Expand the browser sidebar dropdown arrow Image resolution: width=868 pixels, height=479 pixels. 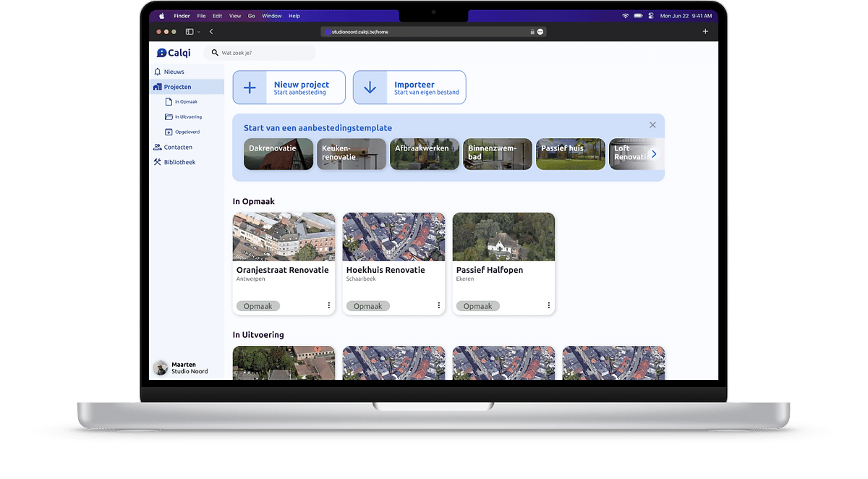tap(198, 32)
